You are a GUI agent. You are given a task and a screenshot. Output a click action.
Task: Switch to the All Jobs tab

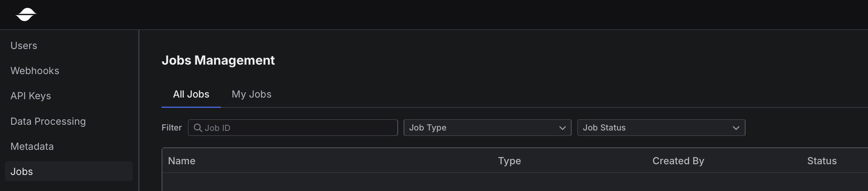pyautogui.click(x=191, y=94)
